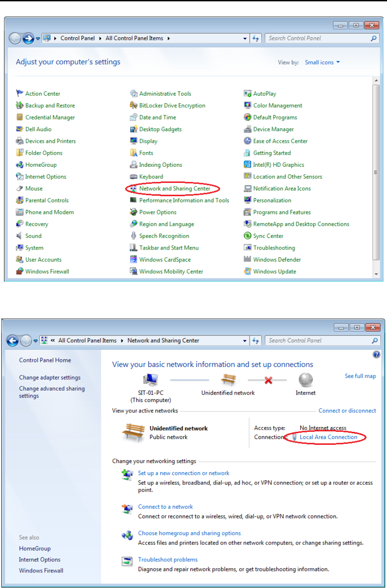Image resolution: width=387 pixels, height=588 pixels.
Task: Expand the All Control Panel Items breadcrumb arrow
Action: (169, 38)
